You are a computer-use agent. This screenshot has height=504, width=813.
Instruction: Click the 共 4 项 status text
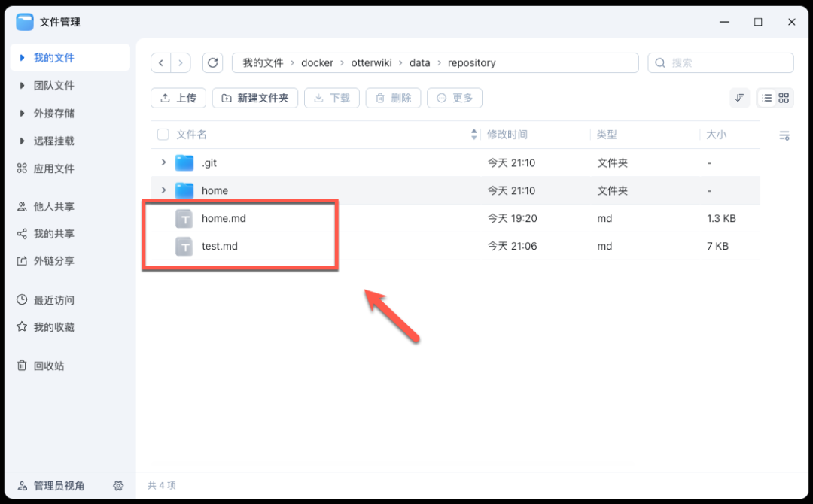(x=161, y=486)
